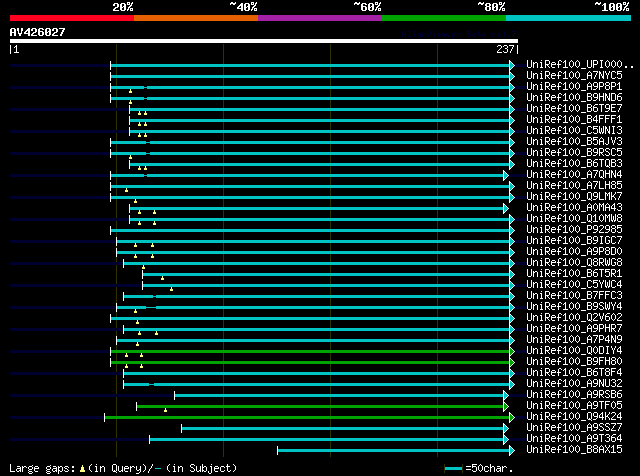
Task: Select the UniRef100_Q94K24 label
Action: coord(574,417)
